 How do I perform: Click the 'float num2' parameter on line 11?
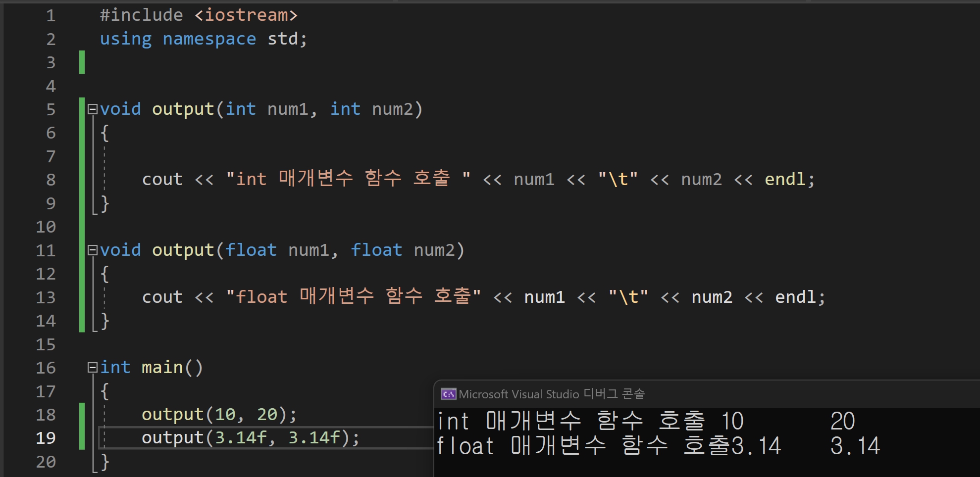pyautogui.click(x=403, y=250)
